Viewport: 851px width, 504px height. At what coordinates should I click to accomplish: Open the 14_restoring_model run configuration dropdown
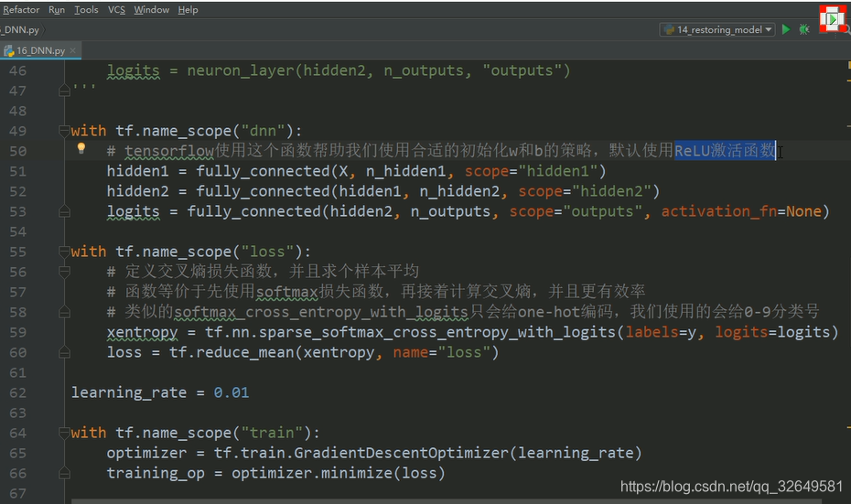point(718,30)
